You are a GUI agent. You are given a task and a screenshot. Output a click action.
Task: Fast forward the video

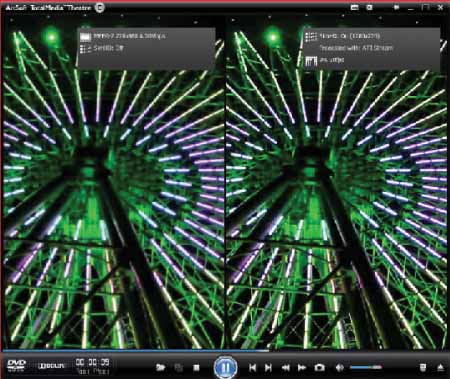point(302,367)
